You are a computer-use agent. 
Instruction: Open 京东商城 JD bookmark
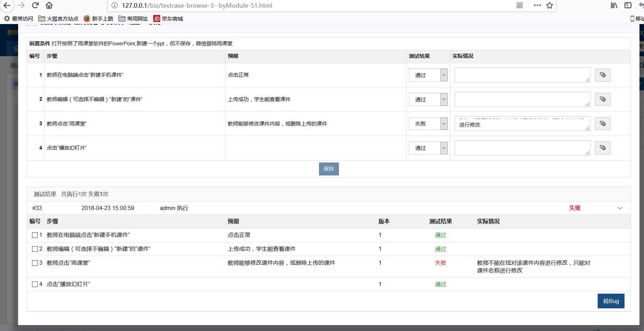tap(168, 18)
